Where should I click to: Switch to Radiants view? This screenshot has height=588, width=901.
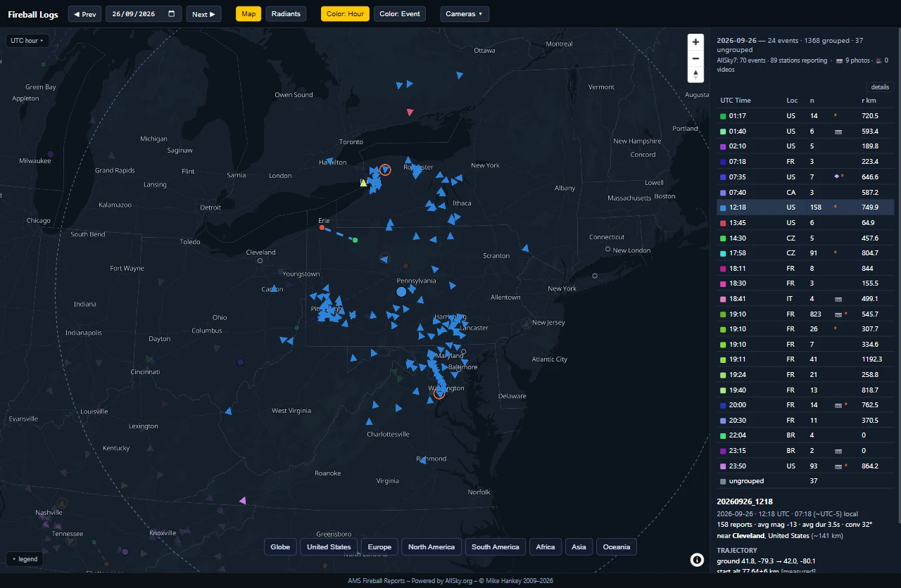(x=286, y=14)
